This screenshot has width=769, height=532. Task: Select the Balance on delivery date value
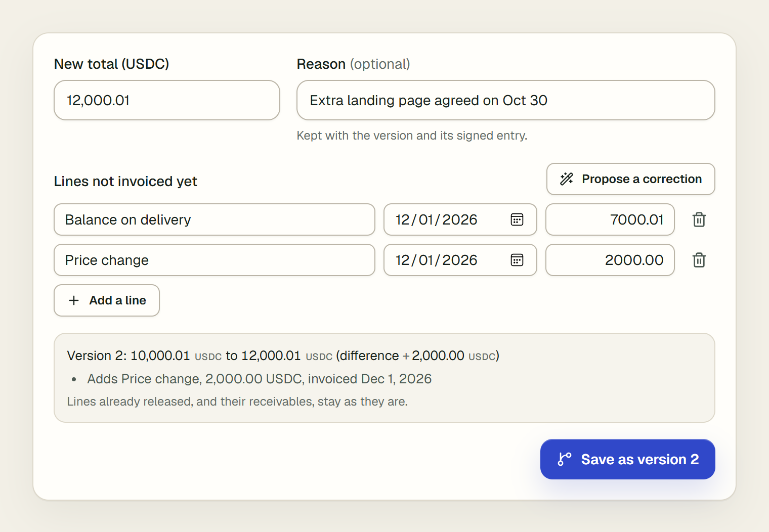pos(437,219)
